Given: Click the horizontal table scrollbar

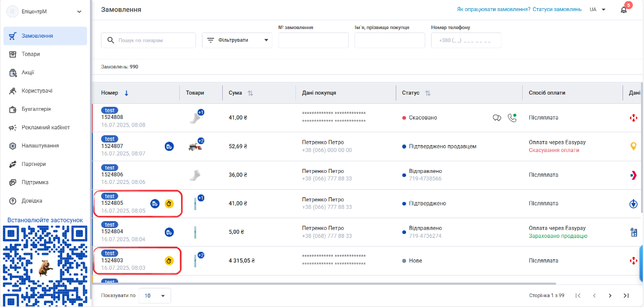Looking at the screenshot, I should point(324,284).
